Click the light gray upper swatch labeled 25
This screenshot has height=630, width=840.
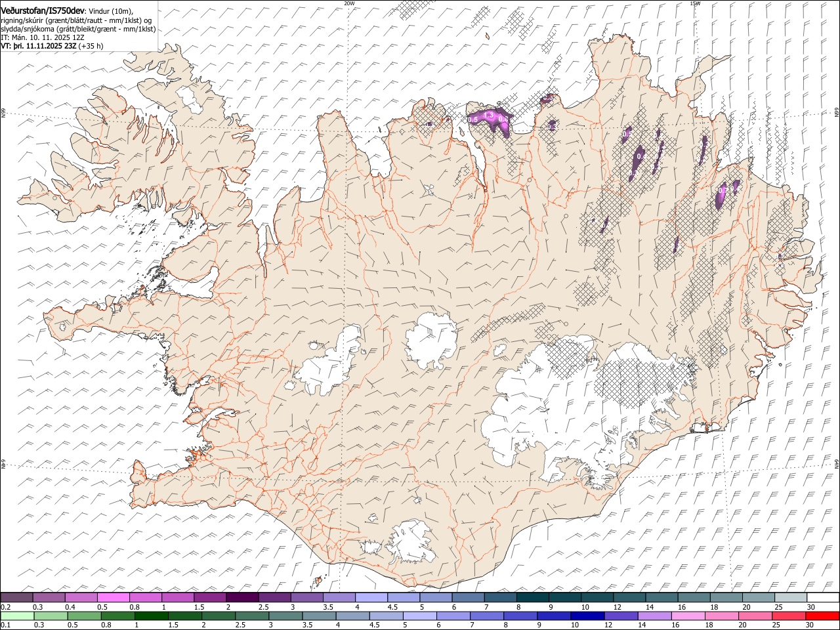(x=790, y=597)
